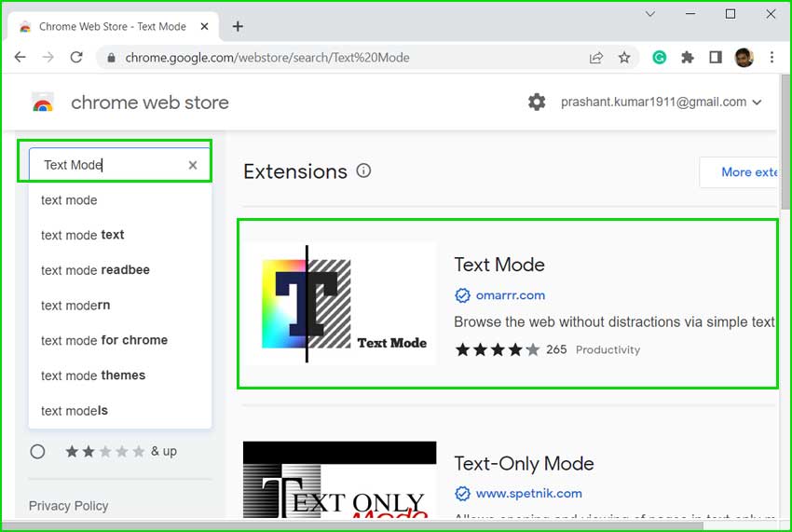Open a new browser tab
Viewport: 792px width, 532px height.
pyautogui.click(x=238, y=26)
